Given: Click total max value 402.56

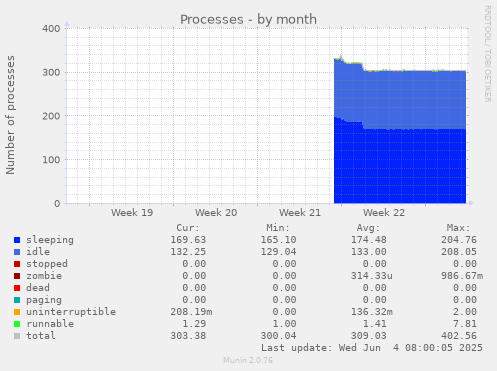Looking at the screenshot, I should 459,336.
